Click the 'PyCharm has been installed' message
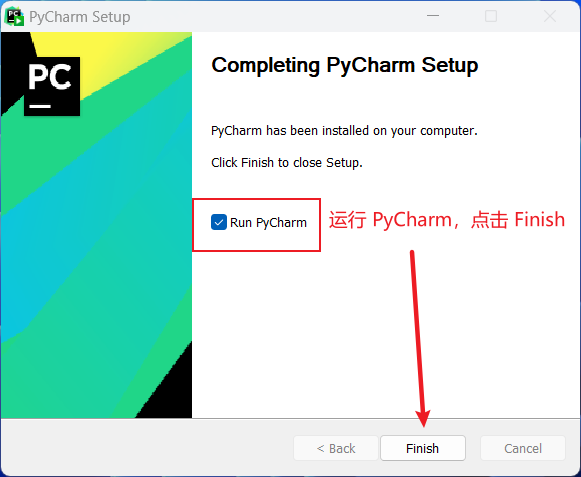The width and height of the screenshot is (581, 477). pos(344,131)
